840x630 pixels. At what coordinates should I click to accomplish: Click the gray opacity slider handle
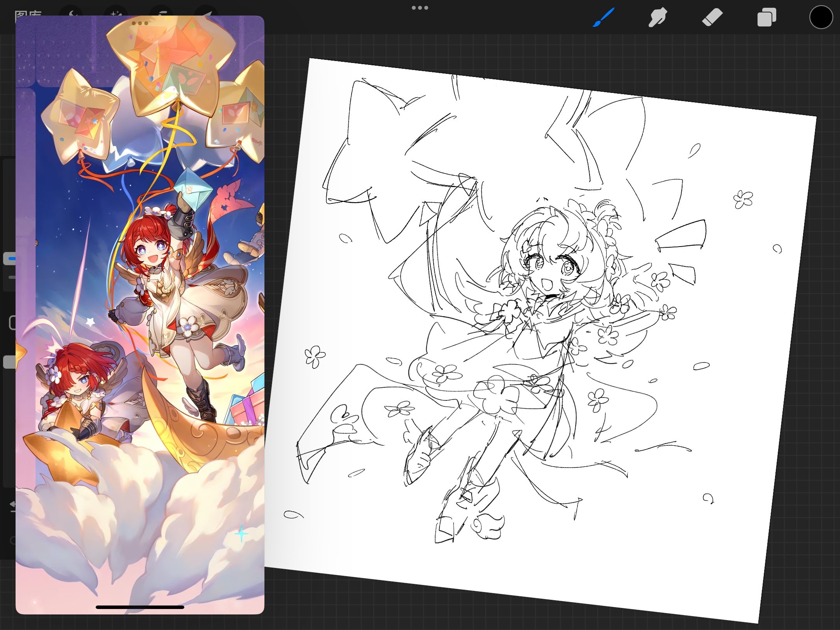coord(9,362)
